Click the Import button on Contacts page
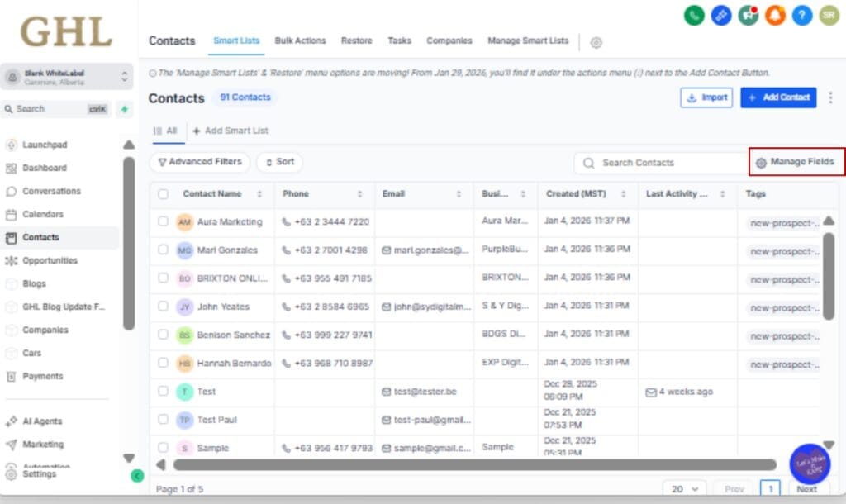846x504 pixels. tap(706, 97)
